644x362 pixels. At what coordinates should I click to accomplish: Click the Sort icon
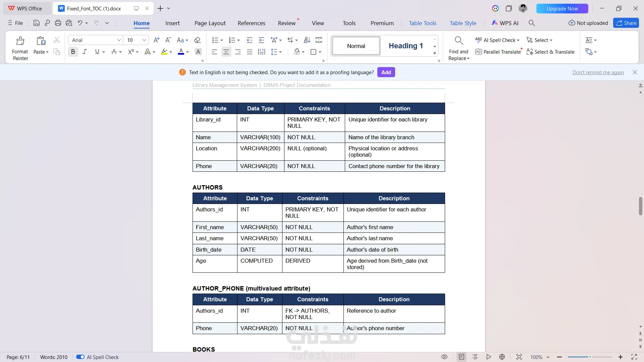[x=307, y=40]
